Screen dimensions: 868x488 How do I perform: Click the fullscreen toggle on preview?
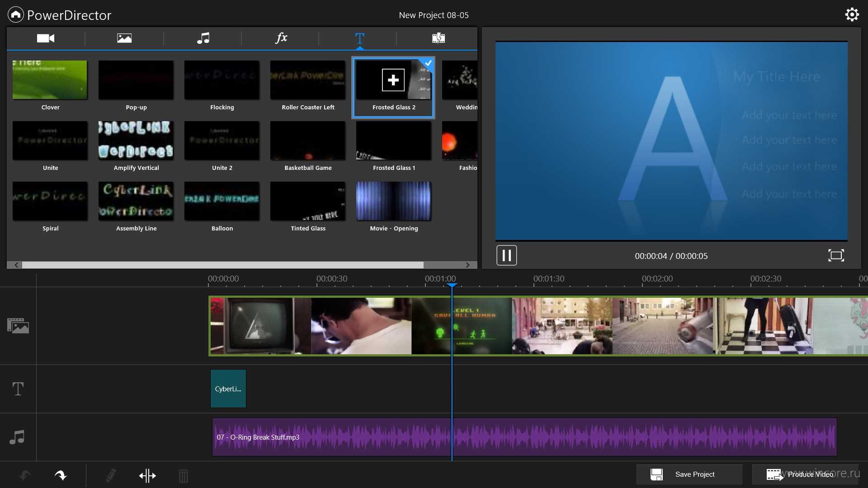pos(836,256)
